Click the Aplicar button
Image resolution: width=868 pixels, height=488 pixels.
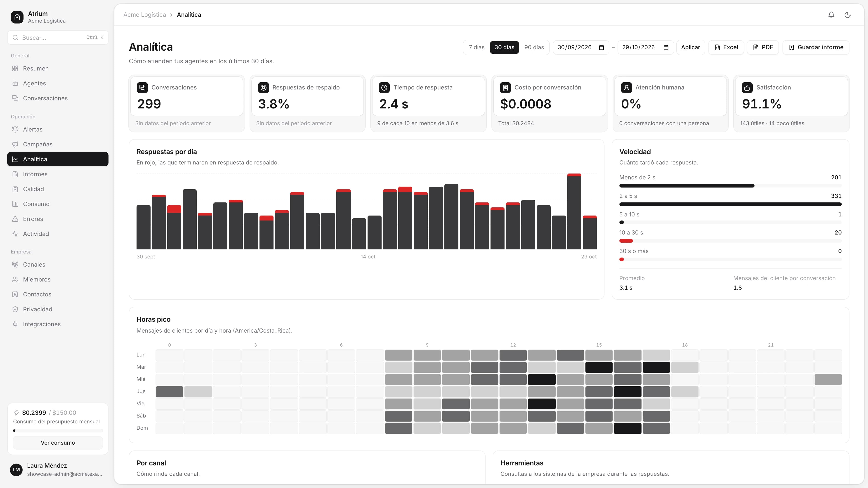click(690, 47)
